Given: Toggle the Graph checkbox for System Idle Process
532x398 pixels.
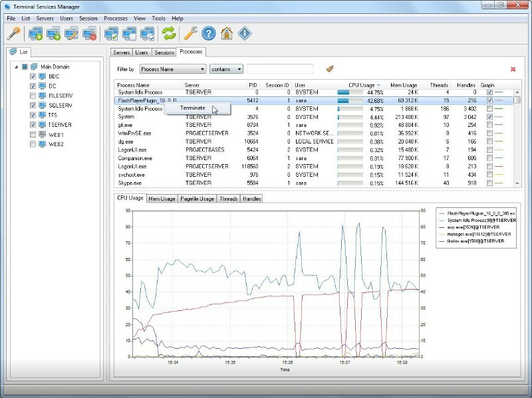Looking at the screenshot, I should pos(489,93).
